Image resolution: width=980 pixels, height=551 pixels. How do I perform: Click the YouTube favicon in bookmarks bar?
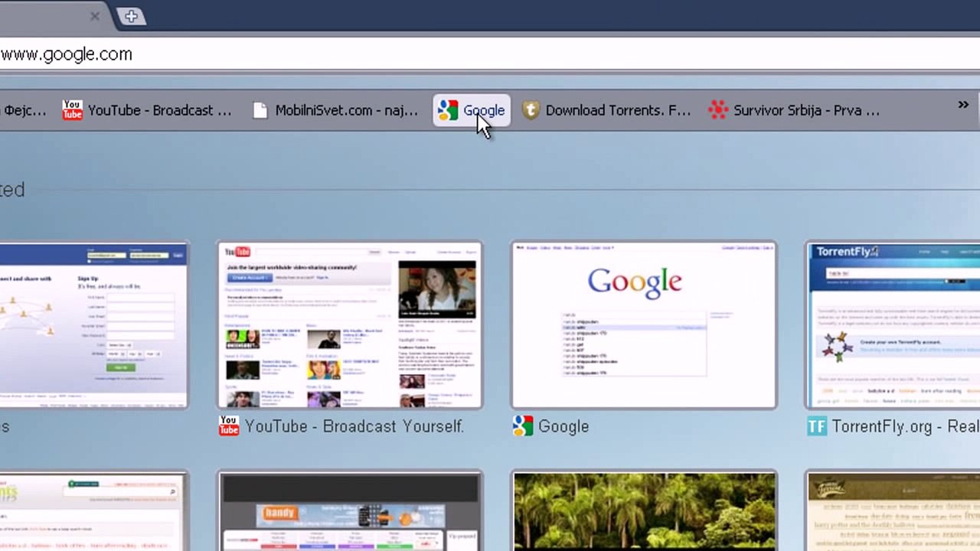click(72, 110)
